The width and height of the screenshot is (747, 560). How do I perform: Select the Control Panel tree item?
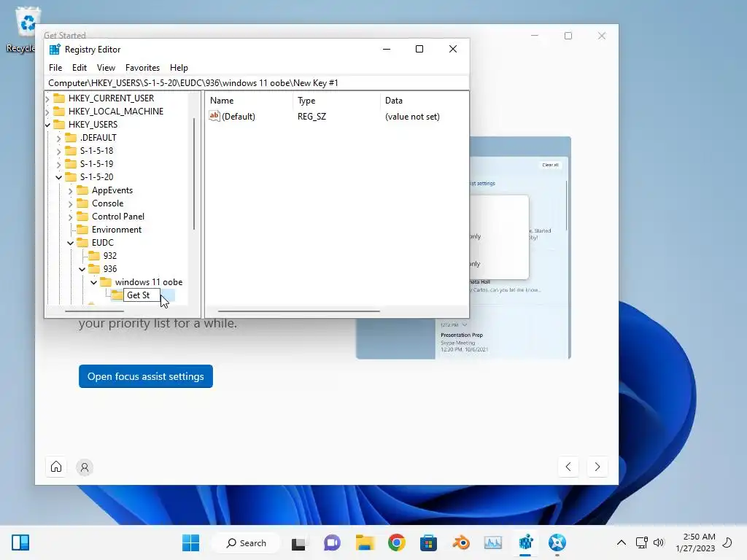117,216
